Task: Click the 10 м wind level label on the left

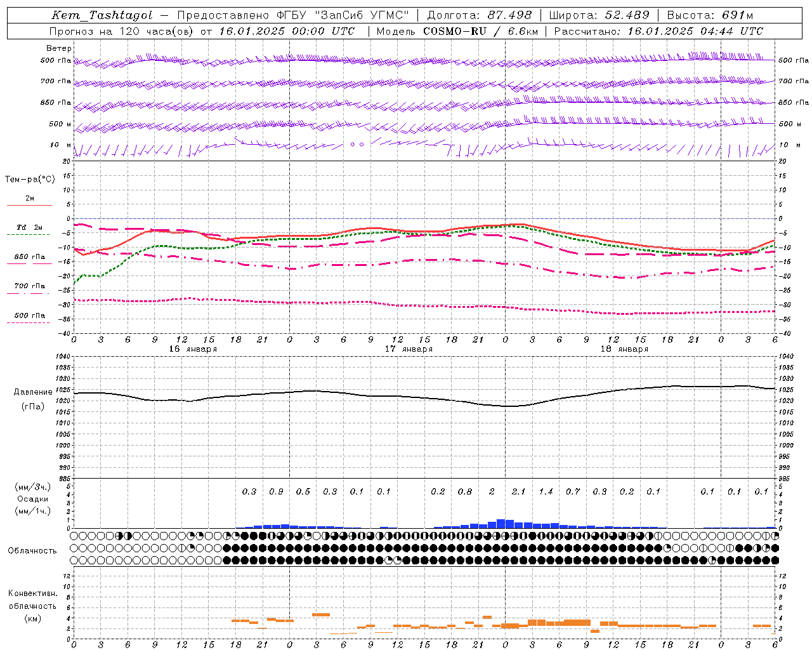Action: click(x=61, y=145)
